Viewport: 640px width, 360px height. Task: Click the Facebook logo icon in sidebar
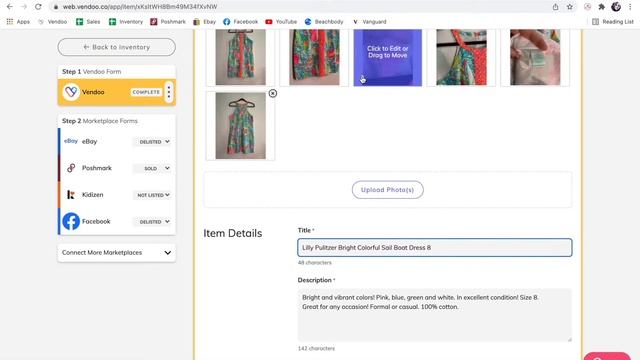tap(71, 221)
